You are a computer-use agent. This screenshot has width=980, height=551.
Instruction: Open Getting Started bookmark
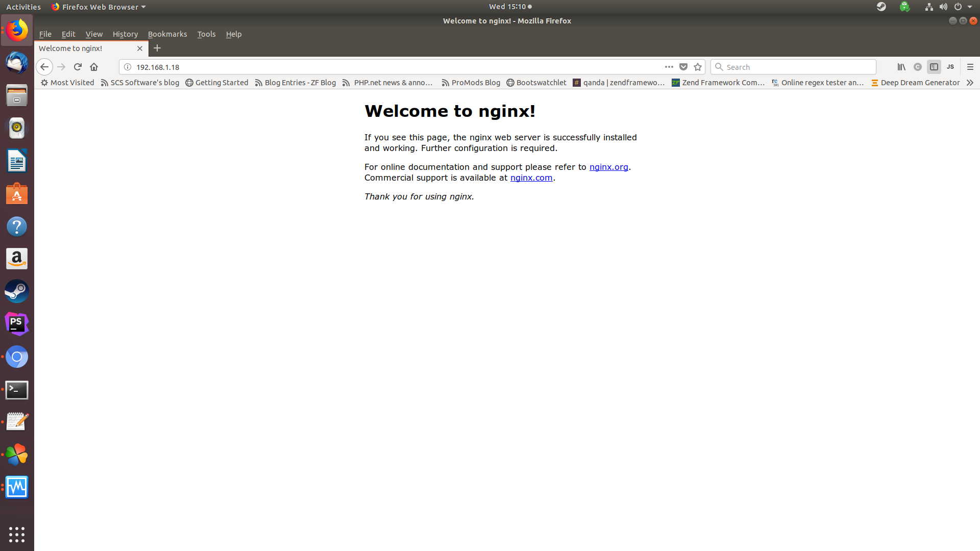(x=216, y=83)
